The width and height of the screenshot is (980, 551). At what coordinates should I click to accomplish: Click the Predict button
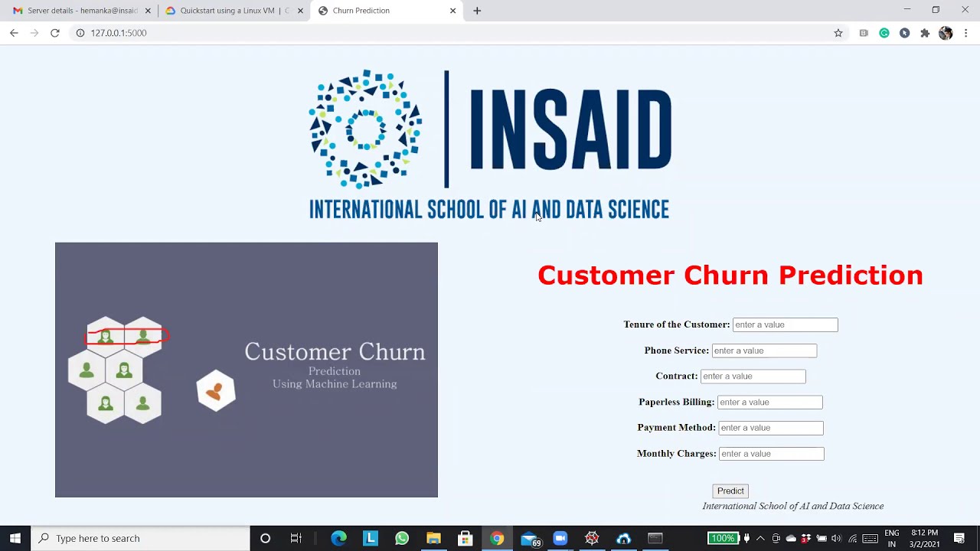coord(730,491)
